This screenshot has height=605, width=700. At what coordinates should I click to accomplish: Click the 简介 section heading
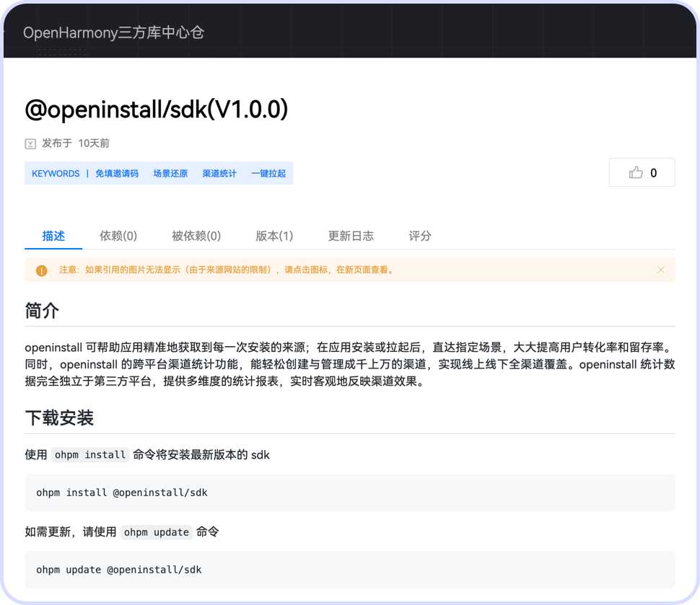click(42, 311)
